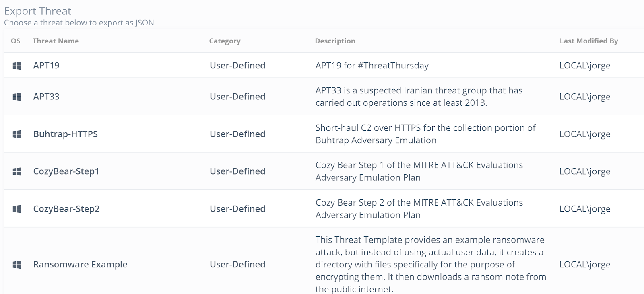Image resolution: width=644 pixels, height=294 pixels.
Task: Sort by the OS column header
Action: pyautogui.click(x=16, y=41)
